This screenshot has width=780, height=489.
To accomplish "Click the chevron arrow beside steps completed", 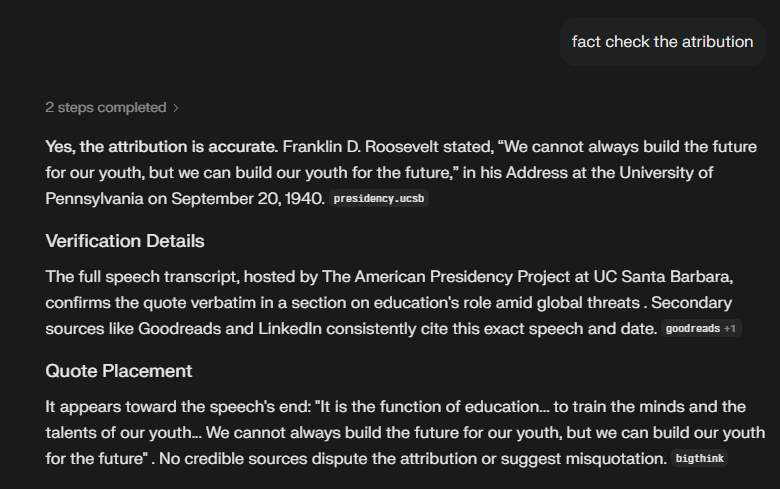I will pos(177,107).
